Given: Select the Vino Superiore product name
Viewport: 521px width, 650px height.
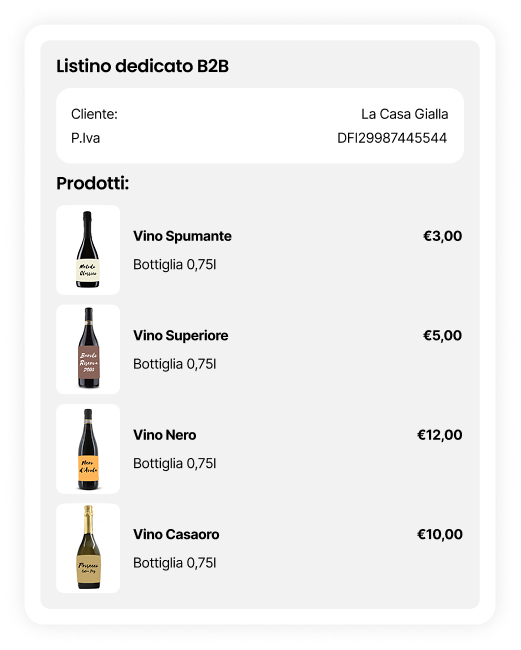Looking at the screenshot, I should pyautogui.click(x=181, y=336).
